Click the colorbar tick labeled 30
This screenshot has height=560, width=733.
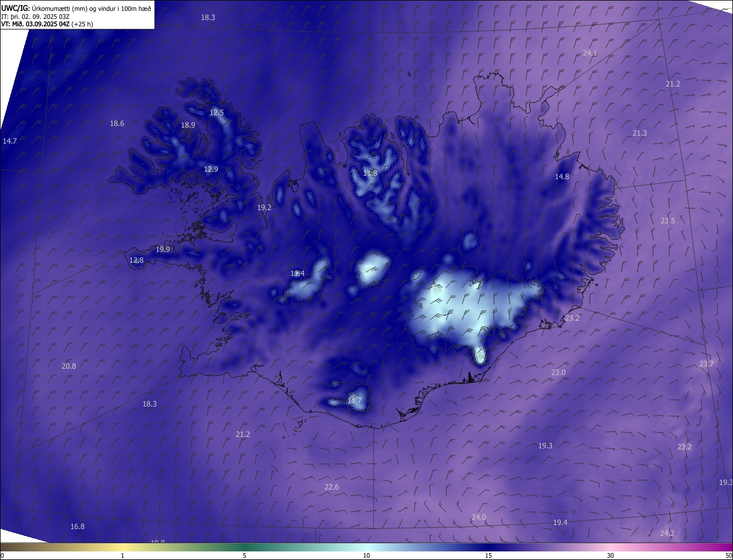point(610,555)
